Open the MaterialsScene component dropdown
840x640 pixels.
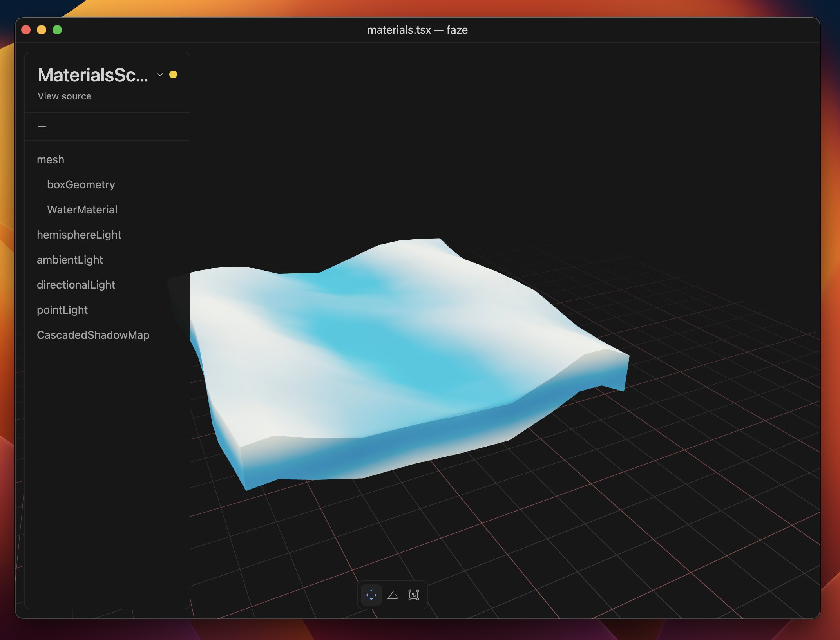pyautogui.click(x=159, y=75)
